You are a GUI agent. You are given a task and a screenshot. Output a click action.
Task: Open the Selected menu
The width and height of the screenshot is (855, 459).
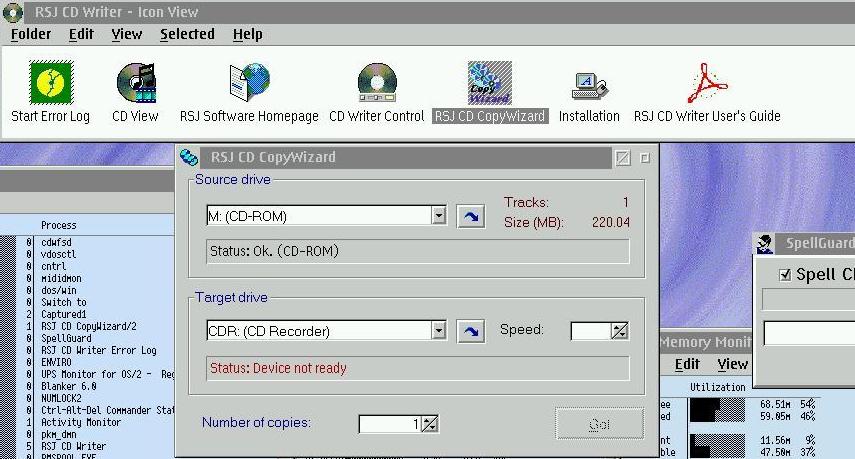click(x=187, y=34)
